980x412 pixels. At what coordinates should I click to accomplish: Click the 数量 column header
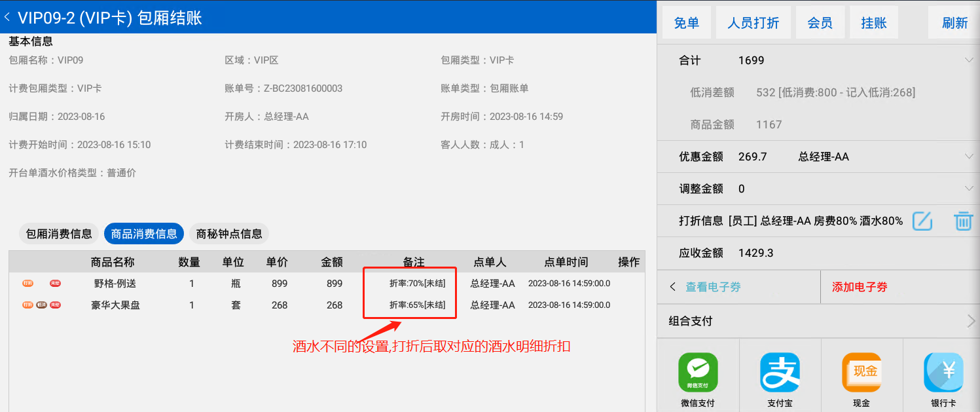coord(189,262)
